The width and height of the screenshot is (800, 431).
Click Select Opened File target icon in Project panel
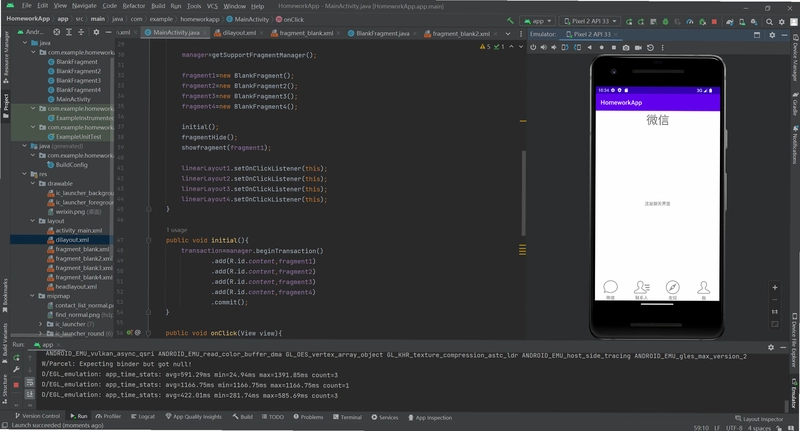pyautogui.click(x=57, y=32)
